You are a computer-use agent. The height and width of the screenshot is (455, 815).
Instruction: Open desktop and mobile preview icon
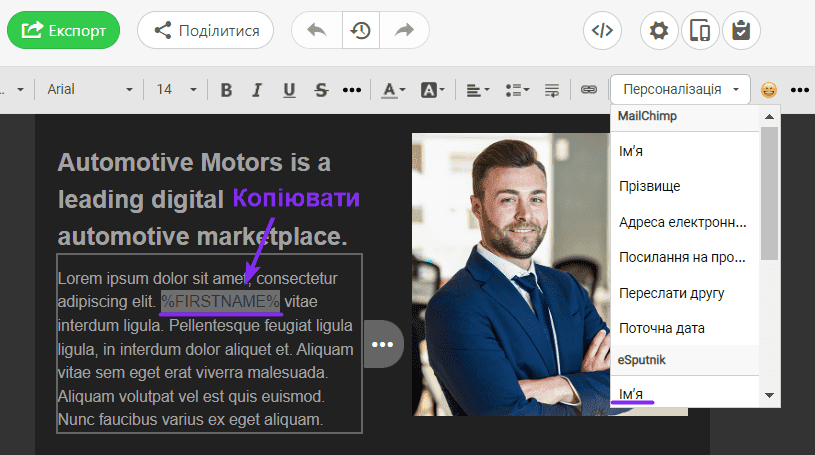pyautogui.click(x=700, y=30)
